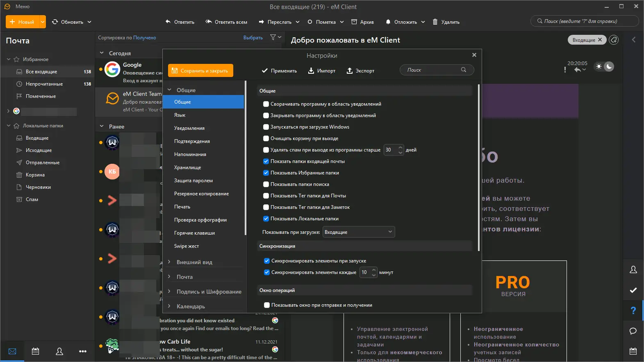Select the 'Хранилище' settings page
This screenshot has width=644, height=362.
(203, 167)
